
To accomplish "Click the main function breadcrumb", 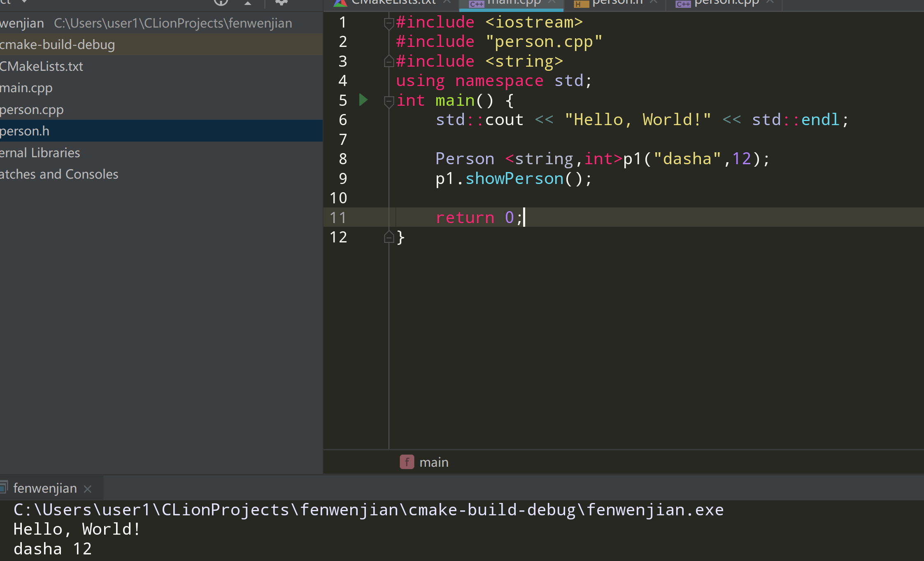I will pyautogui.click(x=433, y=462).
